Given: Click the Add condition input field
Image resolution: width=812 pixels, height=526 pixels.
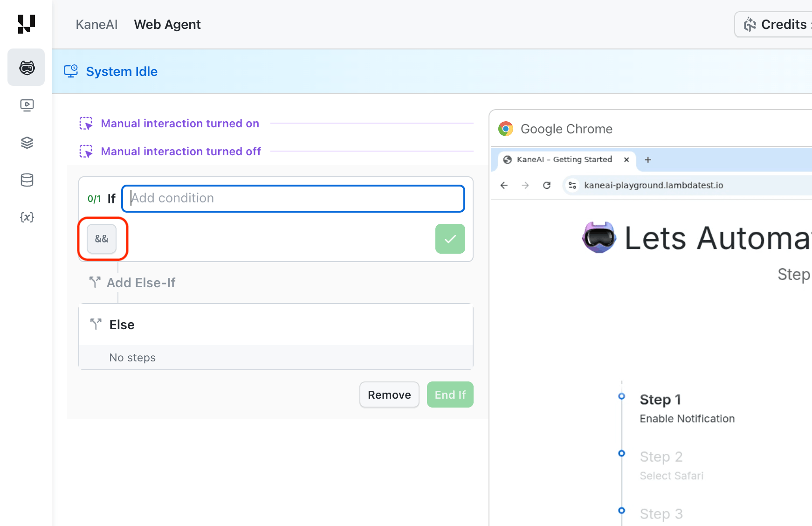Looking at the screenshot, I should pyautogui.click(x=294, y=199).
